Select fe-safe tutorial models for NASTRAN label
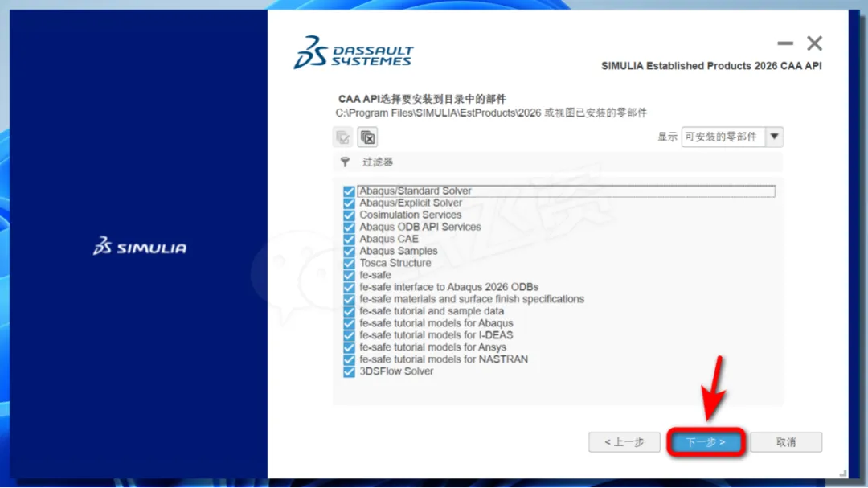 [444, 359]
